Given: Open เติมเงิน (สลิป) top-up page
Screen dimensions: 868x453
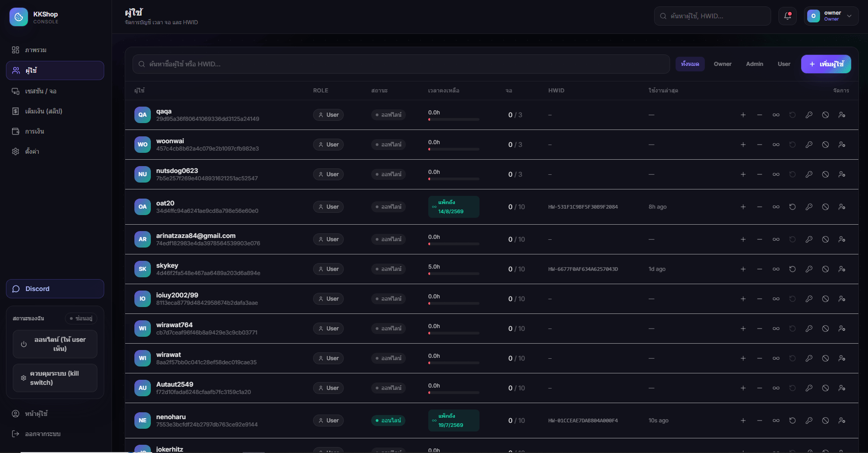Looking at the screenshot, I should pyautogui.click(x=55, y=111).
